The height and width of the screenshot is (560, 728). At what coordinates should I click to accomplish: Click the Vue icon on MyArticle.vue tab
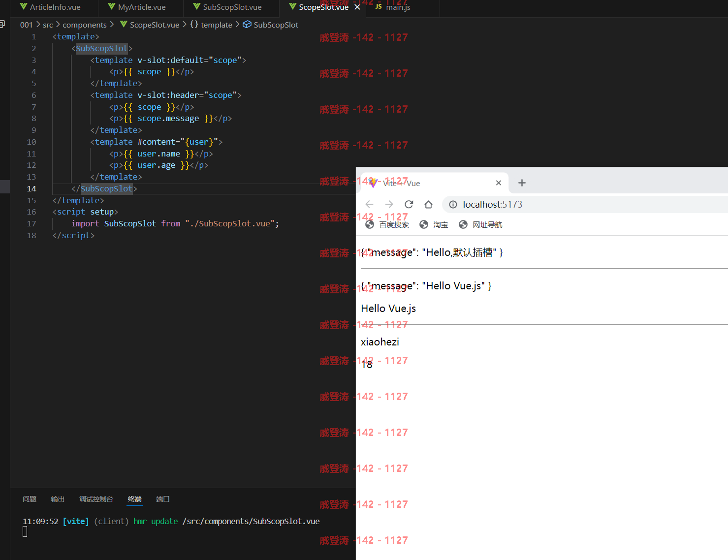point(112,6)
